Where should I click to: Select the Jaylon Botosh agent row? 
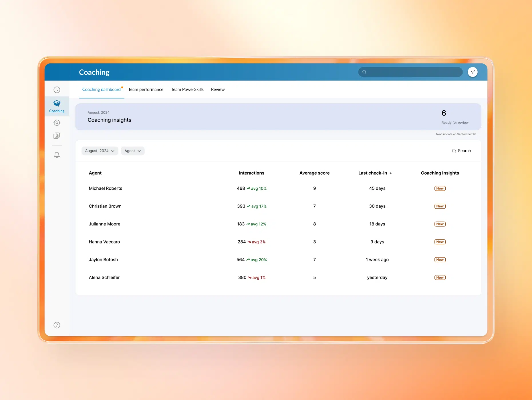coord(103,260)
